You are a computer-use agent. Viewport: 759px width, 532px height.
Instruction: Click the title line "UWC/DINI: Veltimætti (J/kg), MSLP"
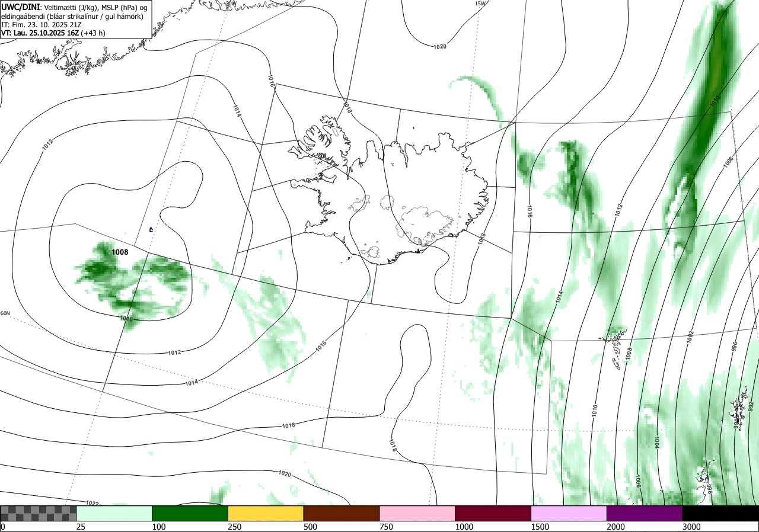tap(74, 7)
